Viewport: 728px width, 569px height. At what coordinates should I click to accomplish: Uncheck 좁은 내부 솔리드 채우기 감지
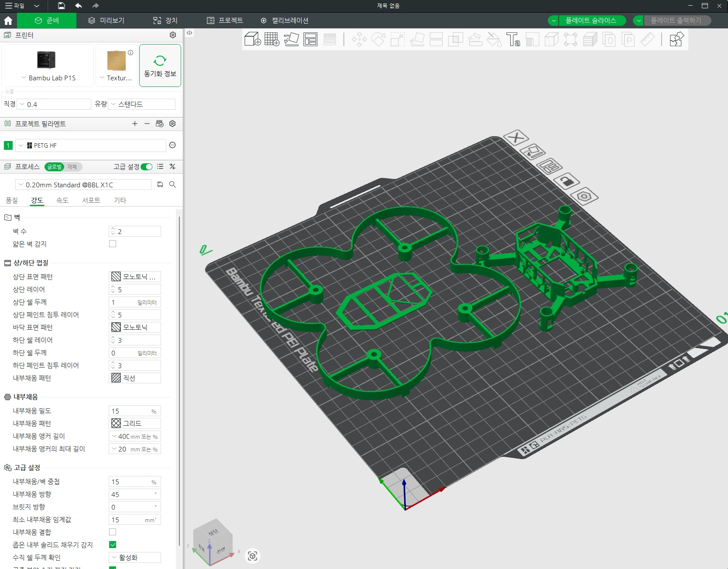113,545
